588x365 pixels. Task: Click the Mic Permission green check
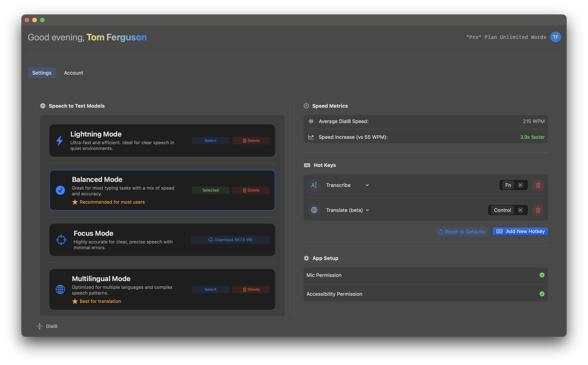pyautogui.click(x=542, y=275)
